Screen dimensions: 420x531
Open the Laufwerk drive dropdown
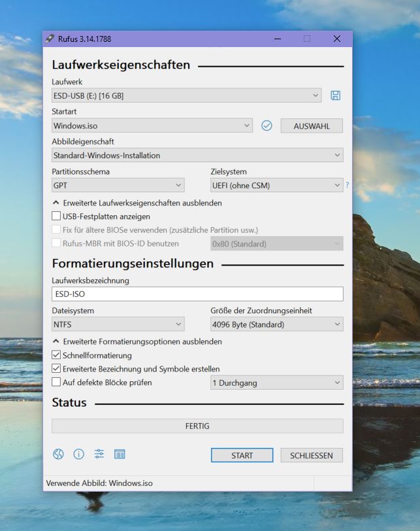click(186, 95)
